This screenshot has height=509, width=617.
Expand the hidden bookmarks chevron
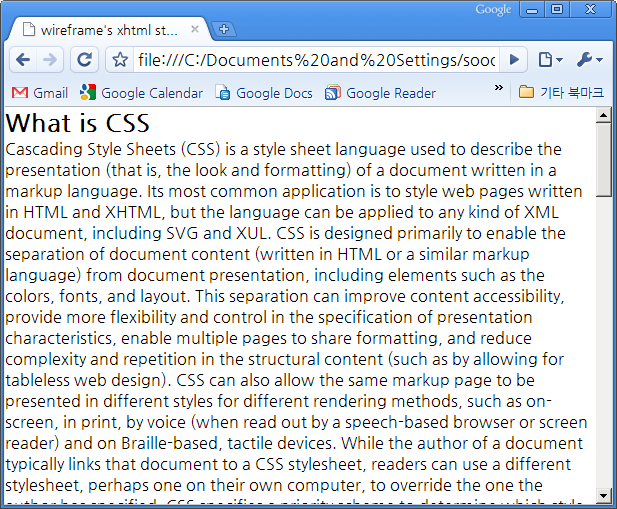click(499, 90)
